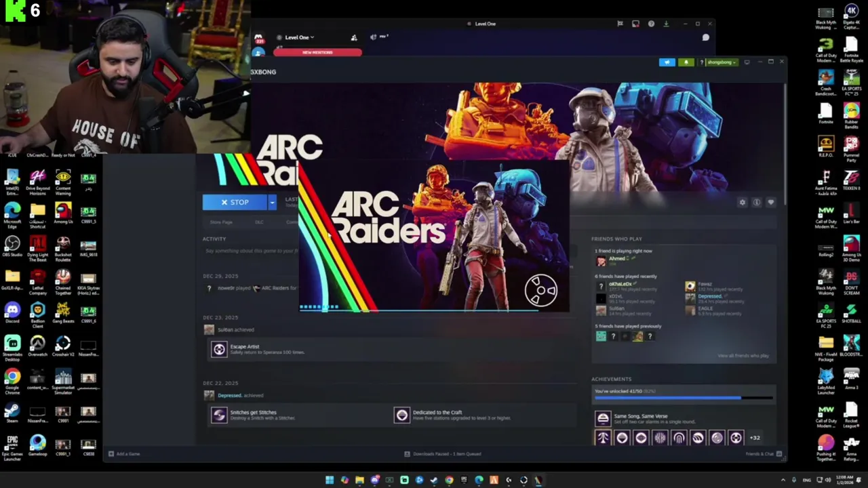Open Overwatch desktop shortcut
This screenshot has height=488, width=868.
click(x=37, y=346)
